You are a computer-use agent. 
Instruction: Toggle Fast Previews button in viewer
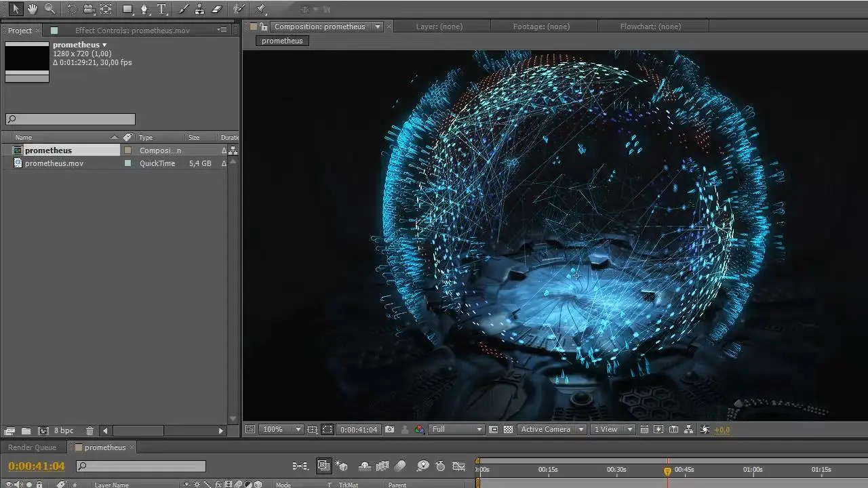pos(658,429)
